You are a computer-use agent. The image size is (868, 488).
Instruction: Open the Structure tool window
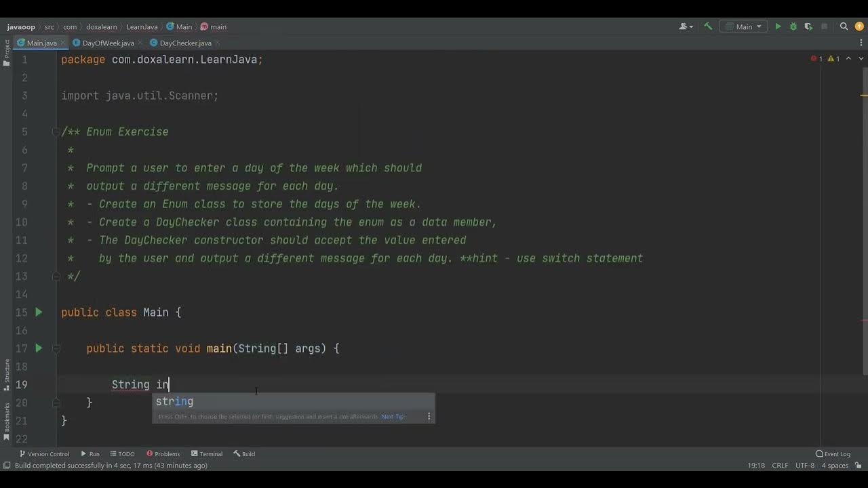(x=7, y=375)
